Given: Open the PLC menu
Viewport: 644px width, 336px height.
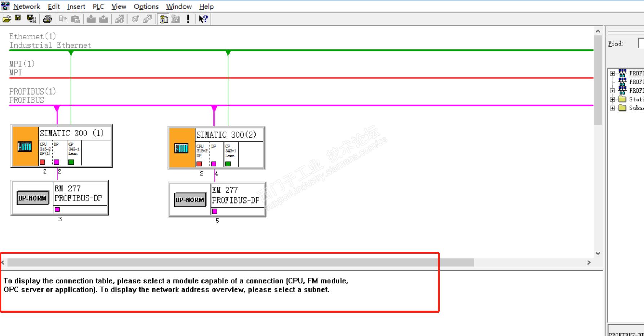Looking at the screenshot, I should tap(98, 6).
